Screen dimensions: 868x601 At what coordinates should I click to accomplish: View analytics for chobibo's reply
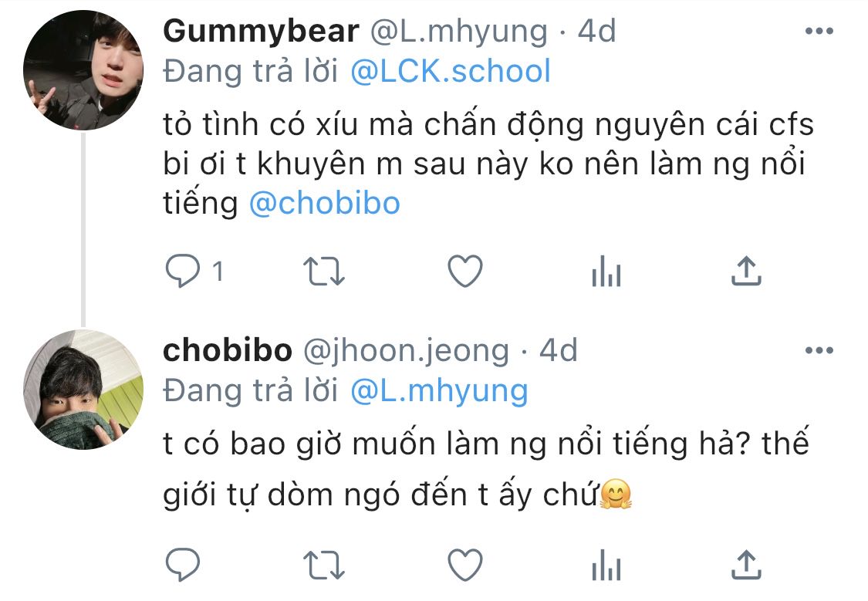pos(606,565)
